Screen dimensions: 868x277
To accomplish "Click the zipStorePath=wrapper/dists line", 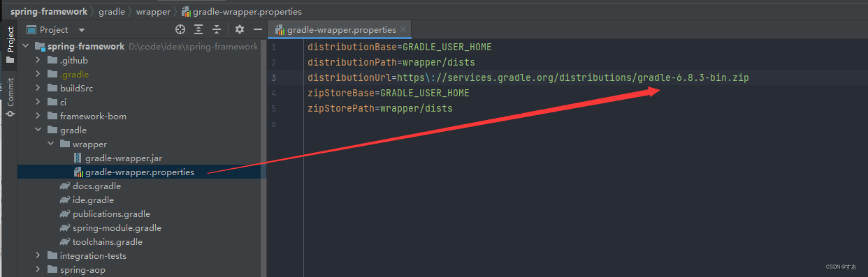I will 380,108.
